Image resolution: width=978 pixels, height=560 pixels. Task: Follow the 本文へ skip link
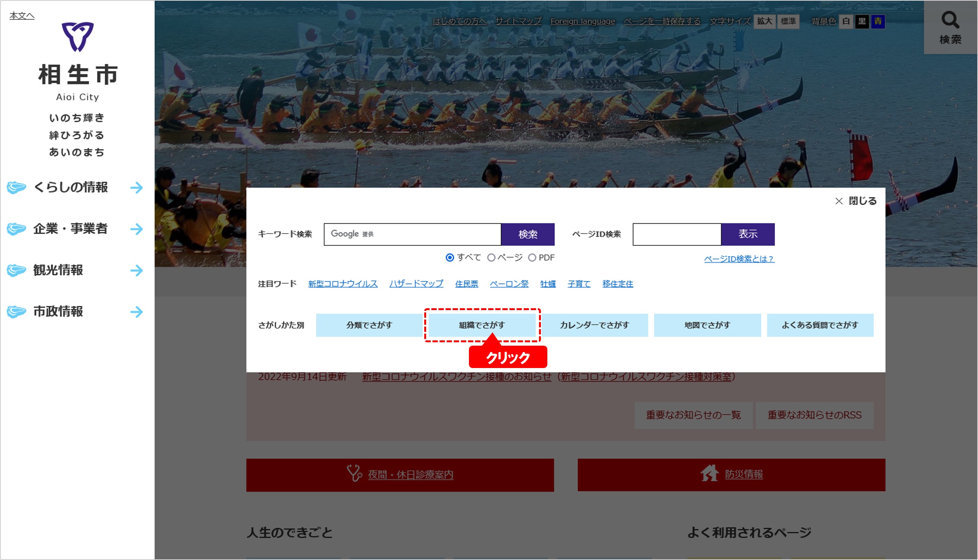pyautogui.click(x=22, y=16)
